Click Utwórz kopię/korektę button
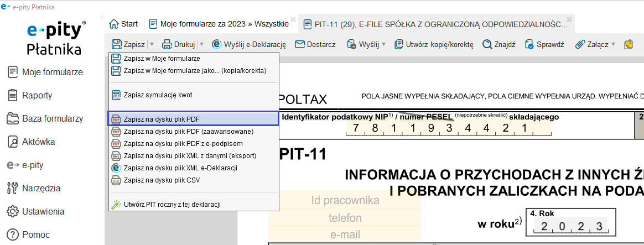Image resolution: width=644 pixels, height=245 pixels. (434, 44)
